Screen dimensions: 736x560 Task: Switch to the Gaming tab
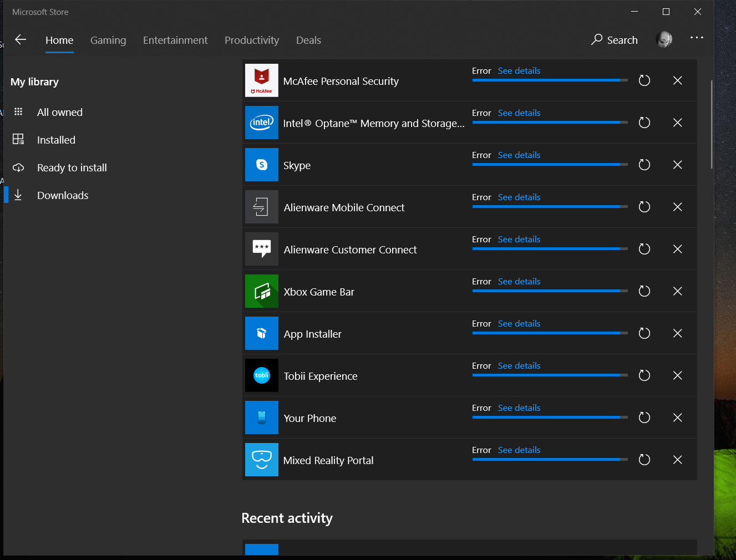(108, 40)
